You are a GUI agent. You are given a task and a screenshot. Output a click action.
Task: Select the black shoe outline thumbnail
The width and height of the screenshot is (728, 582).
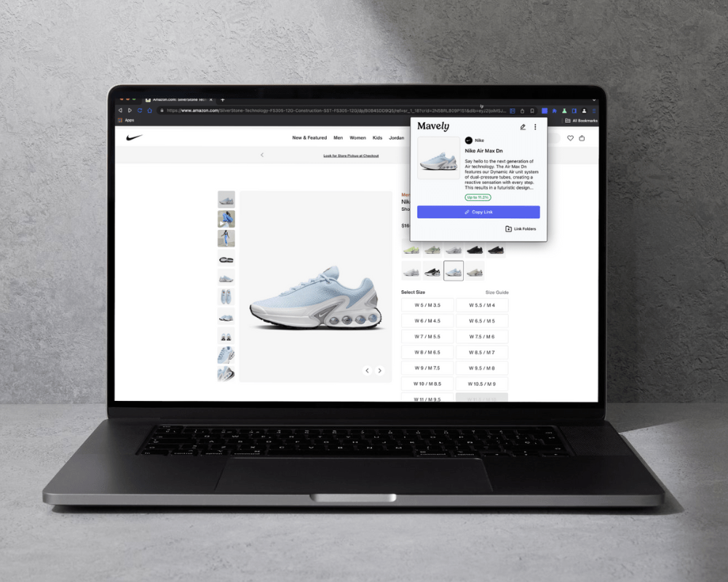(x=226, y=258)
